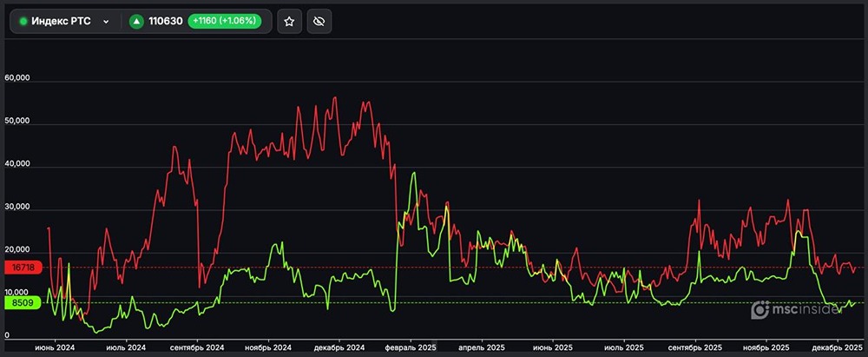The image size is (868, 357).
Task: Click the сентябрь 2024 axis label
Action: click(x=197, y=347)
